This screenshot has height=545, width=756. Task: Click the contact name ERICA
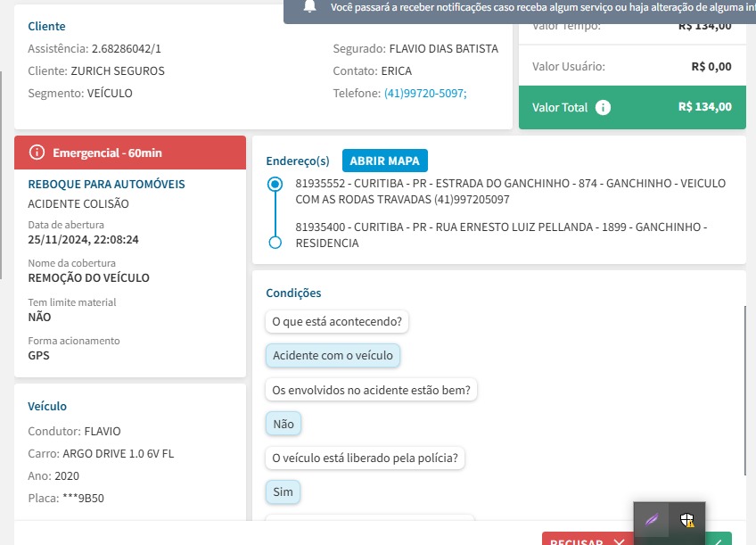click(397, 70)
